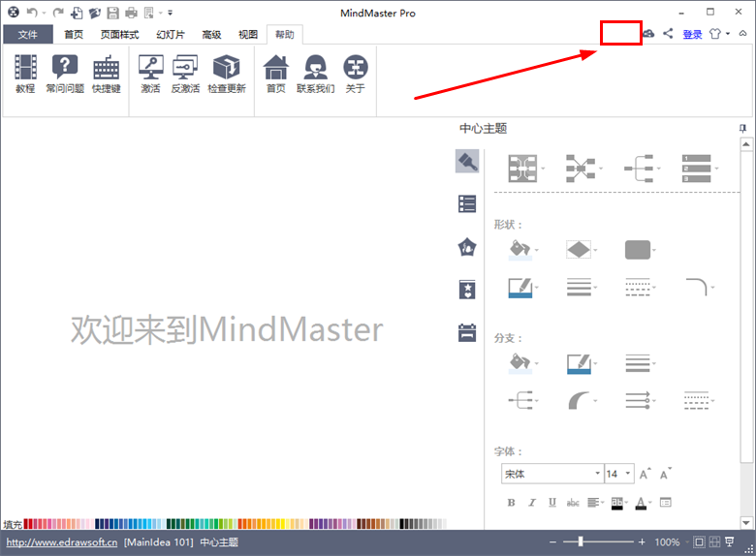756x556 pixels.
Task: Click the fit page icon in status bar
Action: pyautogui.click(x=699, y=542)
